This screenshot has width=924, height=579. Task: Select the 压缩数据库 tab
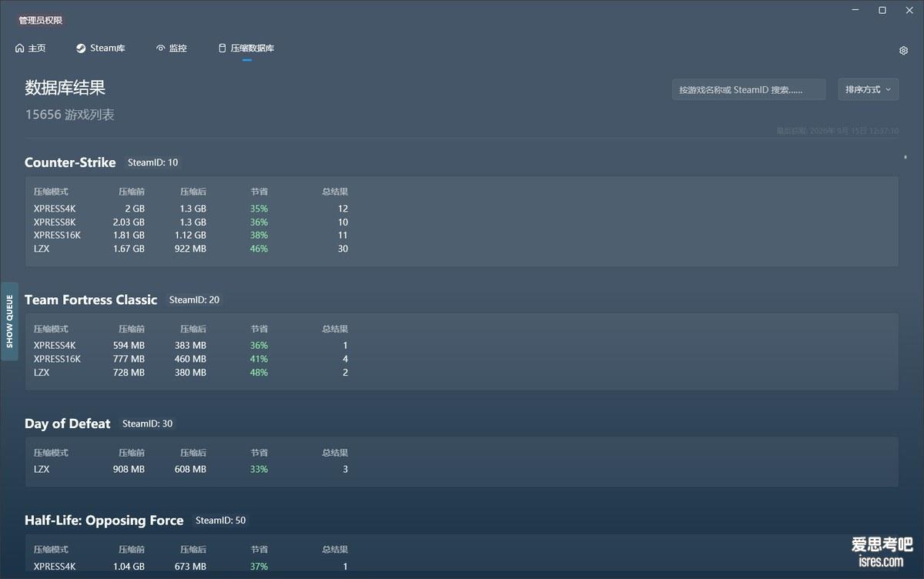[x=246, y=48]
